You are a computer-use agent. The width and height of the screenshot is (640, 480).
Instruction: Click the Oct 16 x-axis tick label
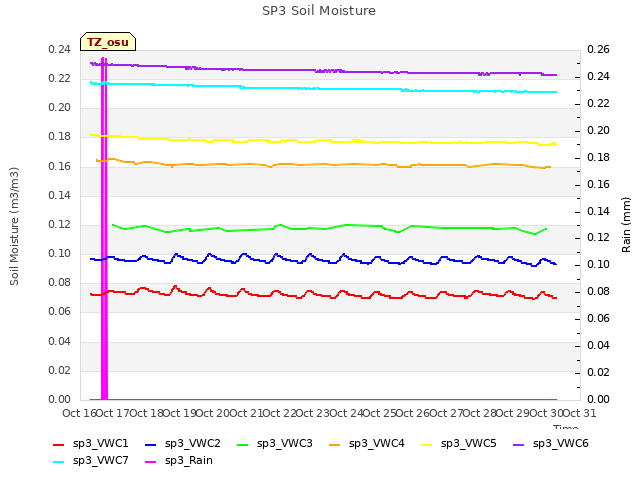[79, 413]
